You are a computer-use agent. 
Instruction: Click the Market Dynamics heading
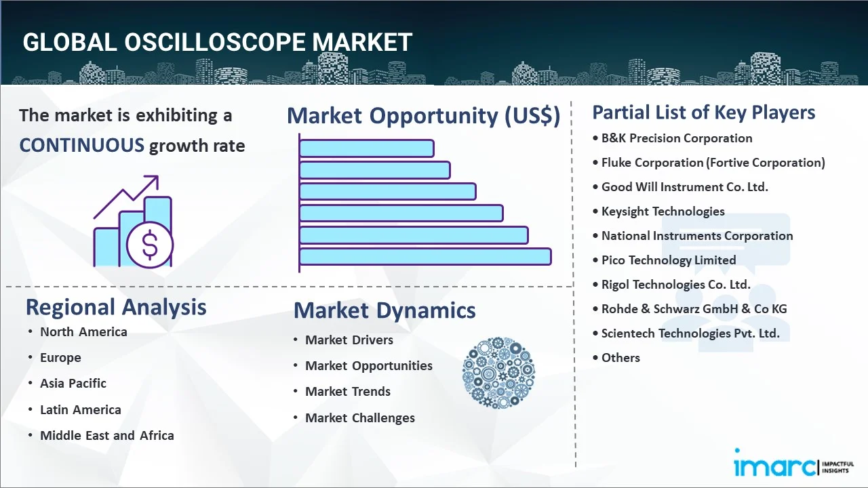[x=384, y=310]
